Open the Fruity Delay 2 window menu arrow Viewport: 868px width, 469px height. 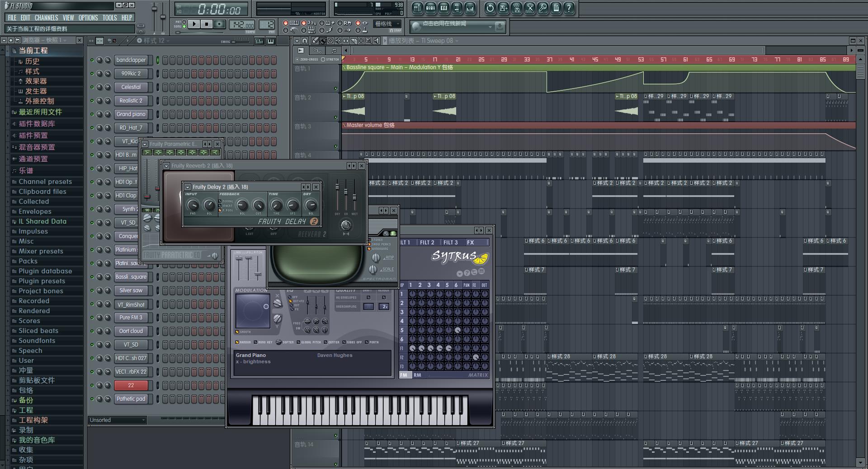(188, 187)
